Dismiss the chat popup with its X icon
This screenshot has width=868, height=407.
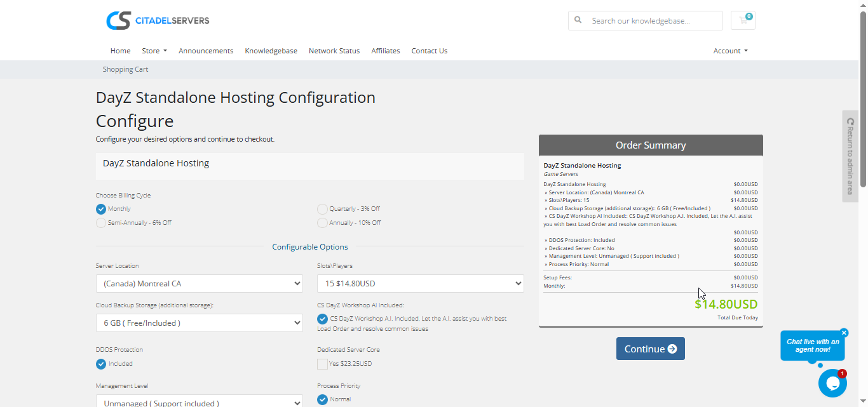point(844,332)
